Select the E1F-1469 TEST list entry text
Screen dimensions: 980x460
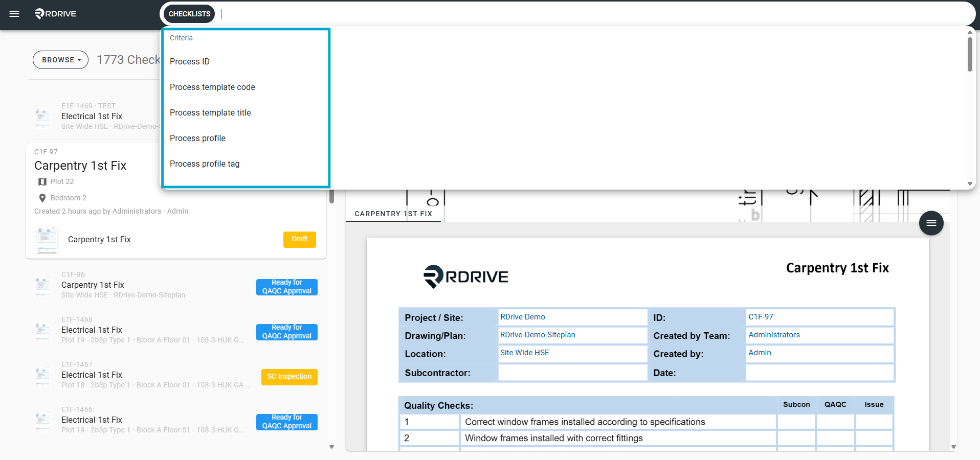coord(88,106)
